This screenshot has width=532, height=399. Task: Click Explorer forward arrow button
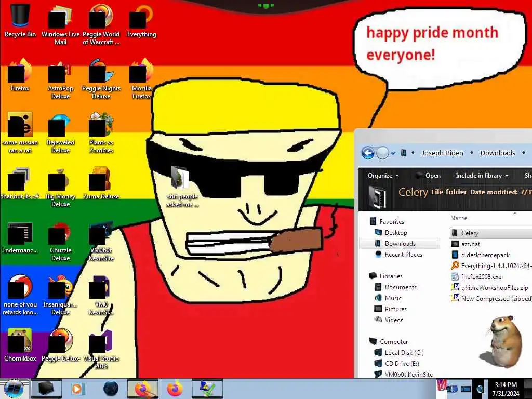(x=382, y=153)
